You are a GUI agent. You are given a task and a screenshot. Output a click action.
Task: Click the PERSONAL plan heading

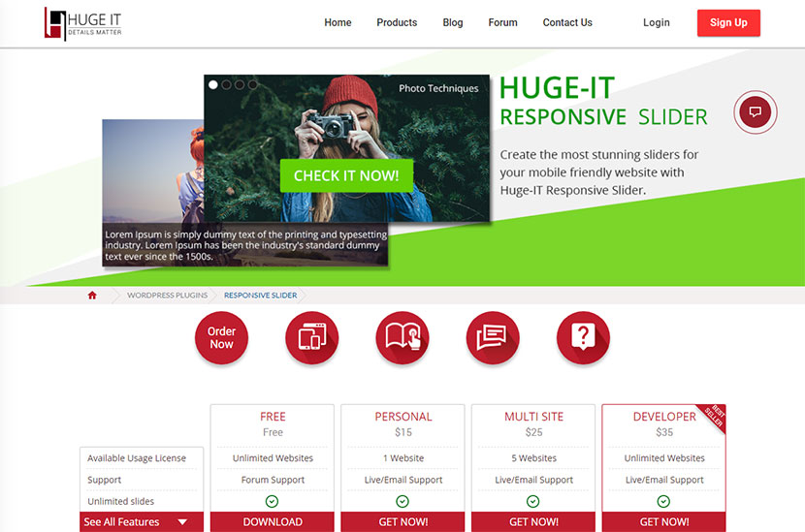click(x=403, y=417)
